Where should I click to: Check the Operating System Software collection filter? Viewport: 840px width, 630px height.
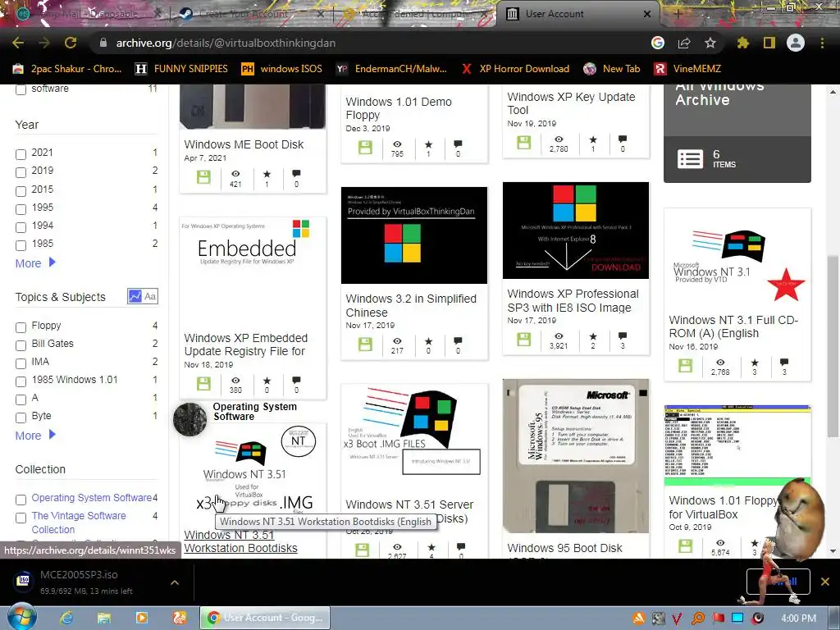pos(21,500)
